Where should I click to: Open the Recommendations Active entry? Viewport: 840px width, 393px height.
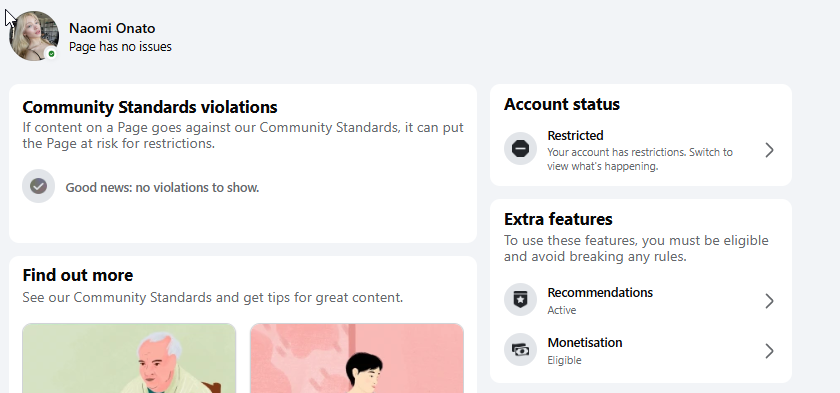(641, 300)
